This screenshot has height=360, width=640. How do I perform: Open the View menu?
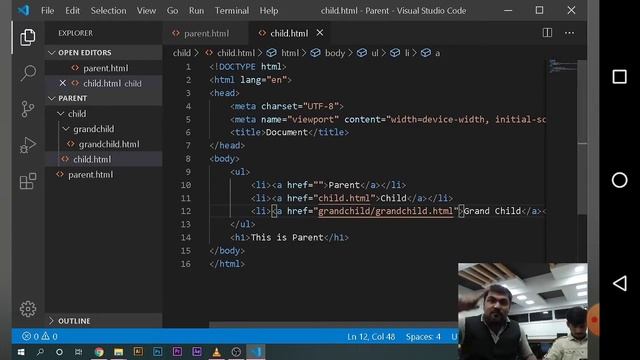(x=146, y=11)
